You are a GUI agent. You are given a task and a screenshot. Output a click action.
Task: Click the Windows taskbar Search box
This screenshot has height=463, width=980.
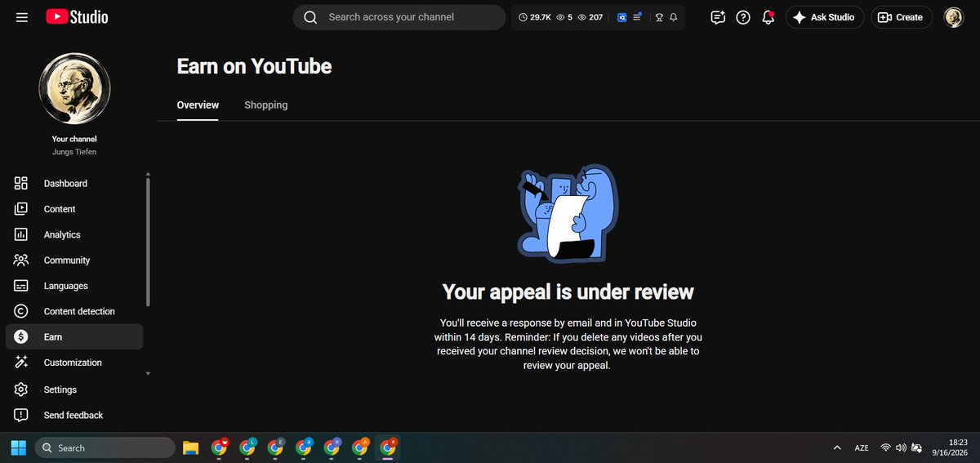[x=105, y=447]
